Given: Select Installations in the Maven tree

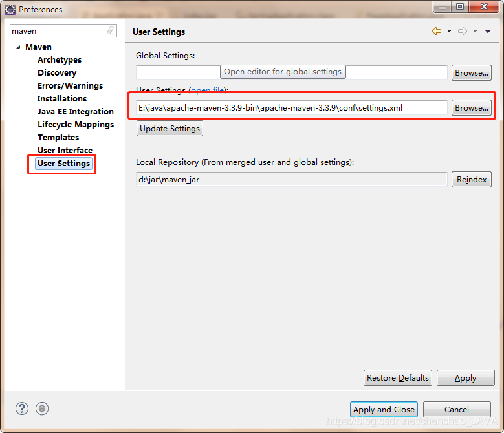Looking at the screenshot, I should [x=62, y=98].
